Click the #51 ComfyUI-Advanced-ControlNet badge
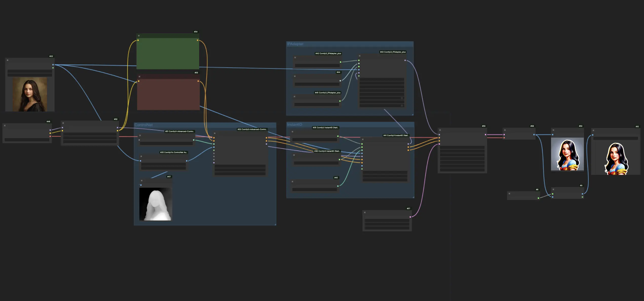The height and width of the screenshot is (301, 644). point(179,131)
